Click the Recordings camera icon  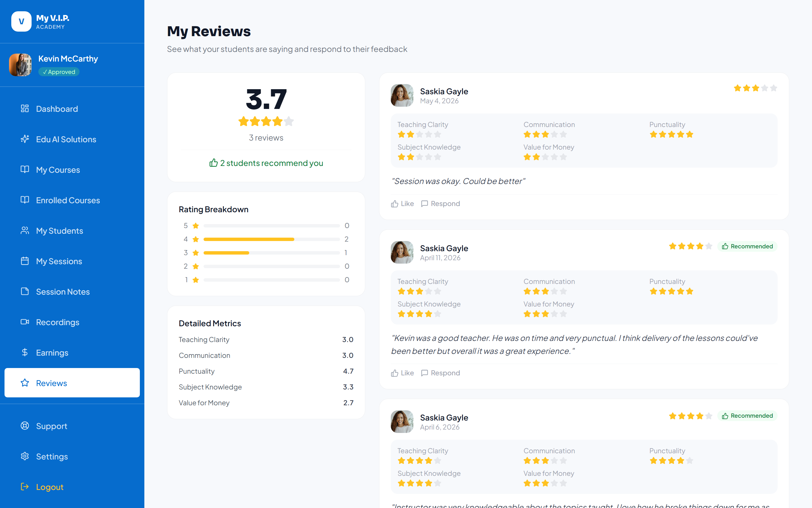point(25,322)
